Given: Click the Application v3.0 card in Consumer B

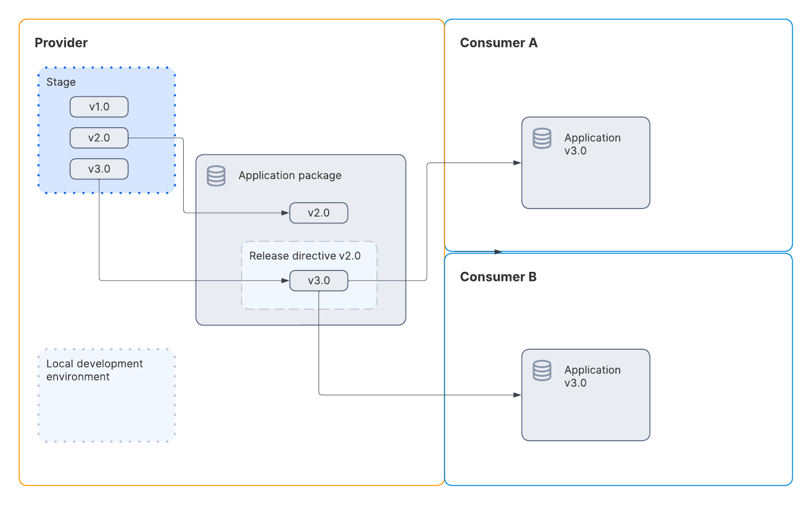Looking at the screenshot, I should point(586,395).
